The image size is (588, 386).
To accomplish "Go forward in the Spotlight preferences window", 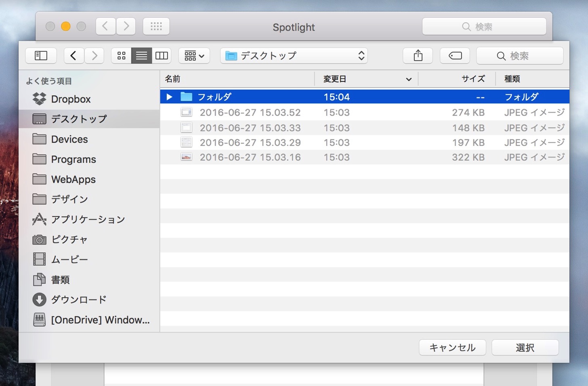I will [126, 26].
